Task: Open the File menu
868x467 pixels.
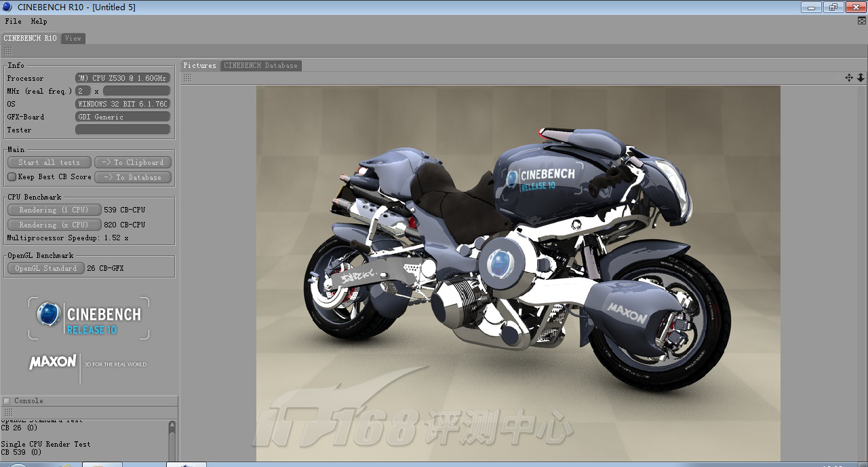Action: [x=13, y=21]
